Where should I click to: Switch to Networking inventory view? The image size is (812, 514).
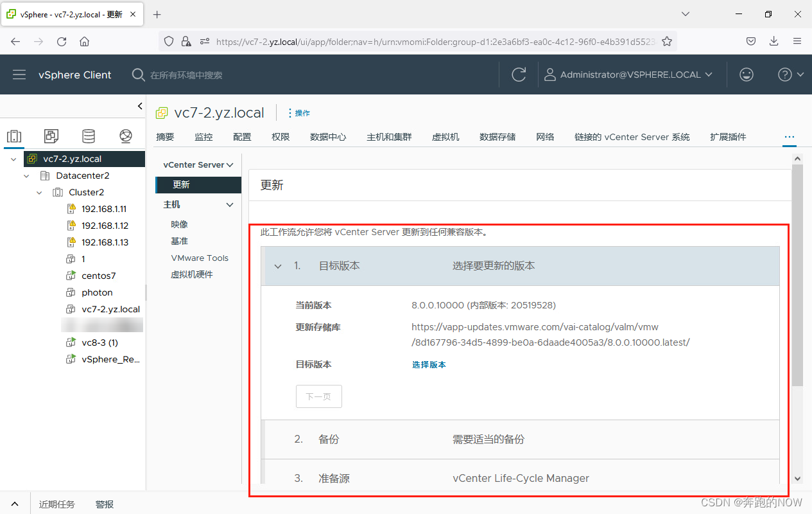click(x=126, y=136)
